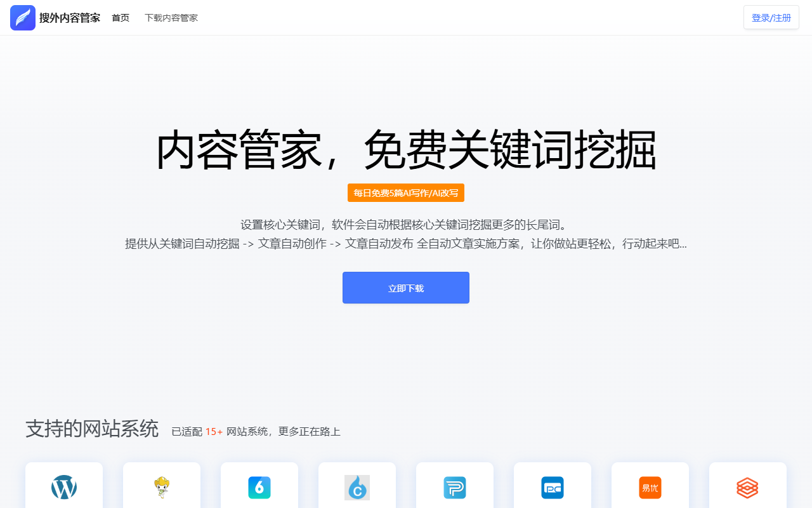The image size is (812, 508).
Task: Click the 设置核心关键词 description line
Action: (406, 225)
